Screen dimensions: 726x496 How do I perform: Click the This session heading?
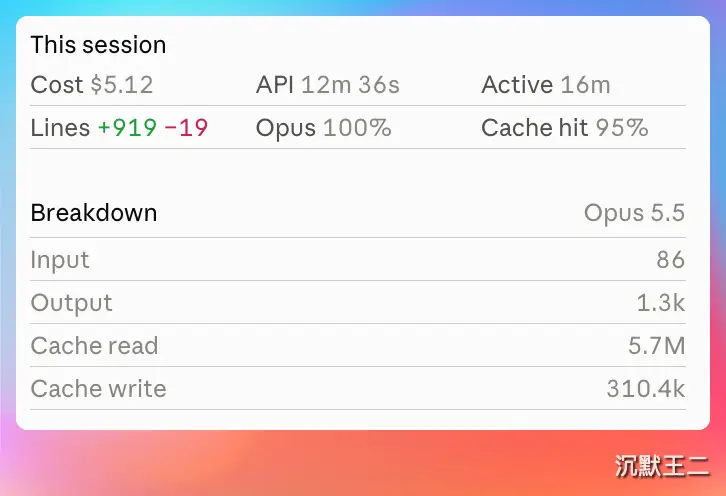point(98,45)
